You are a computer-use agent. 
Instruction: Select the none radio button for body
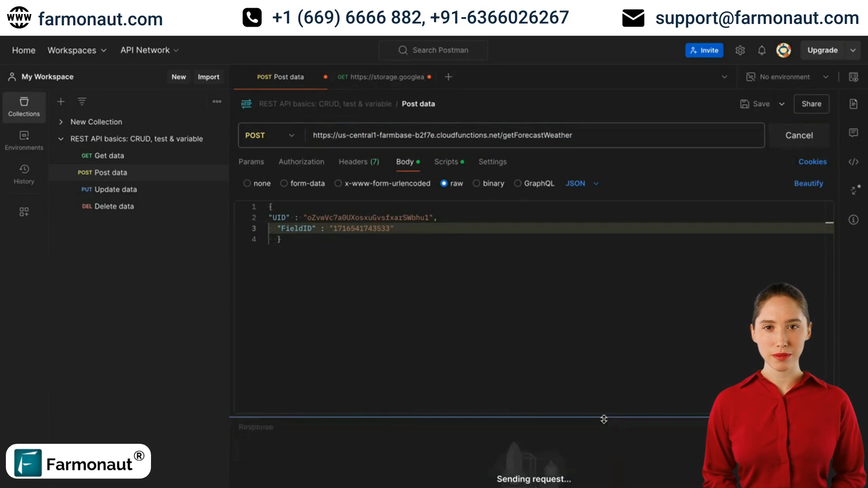247,183
